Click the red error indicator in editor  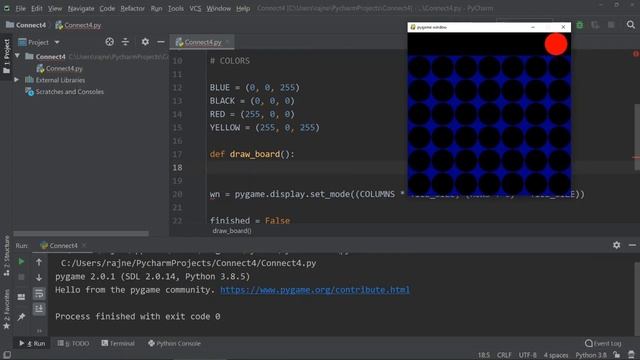636,53
